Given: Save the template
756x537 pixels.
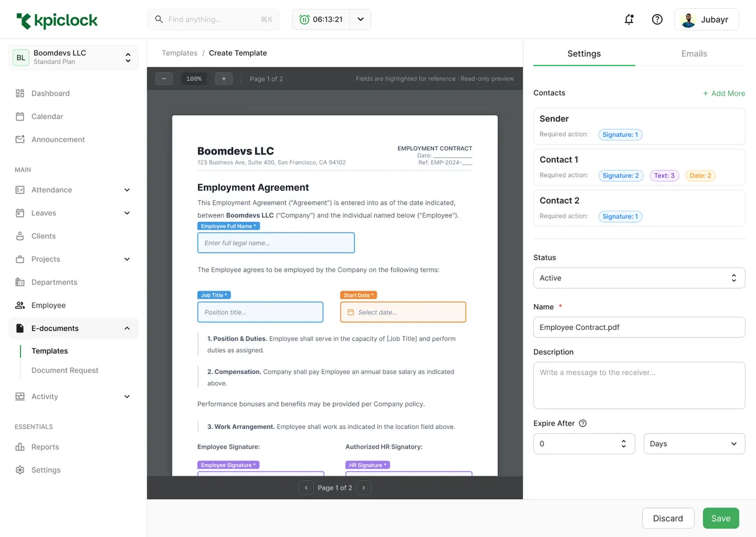Looking at the screenshot, I should [721, 518].
